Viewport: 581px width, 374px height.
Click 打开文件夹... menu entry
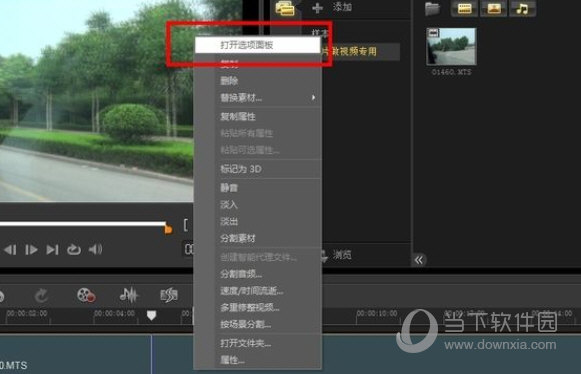(x=258, y=343)
